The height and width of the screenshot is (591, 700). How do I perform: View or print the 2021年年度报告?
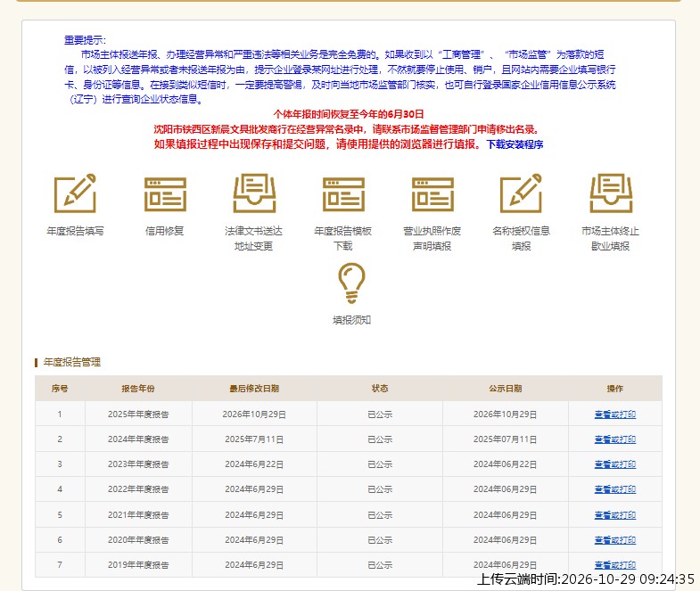614,514
